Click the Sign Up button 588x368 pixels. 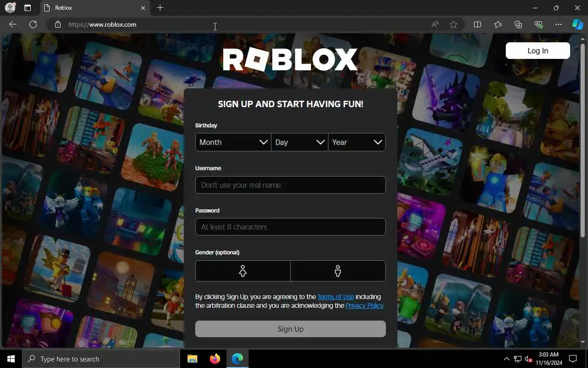pos(290,329)
